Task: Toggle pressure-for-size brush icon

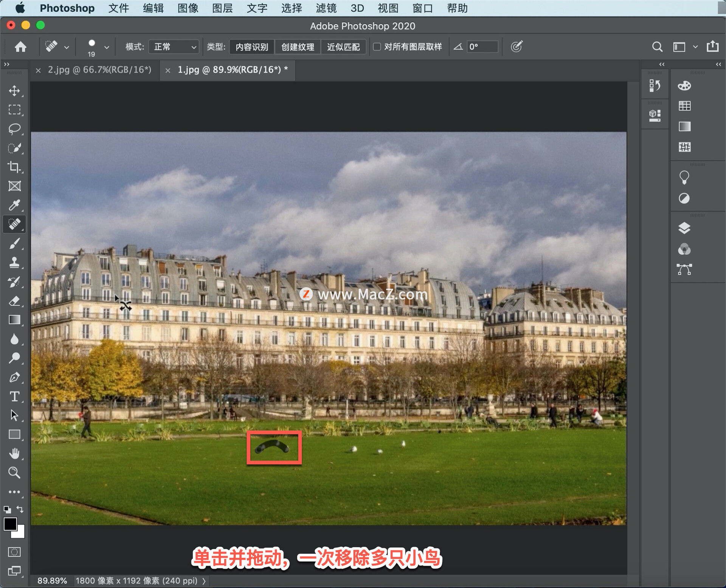Action: pos(517,47)
